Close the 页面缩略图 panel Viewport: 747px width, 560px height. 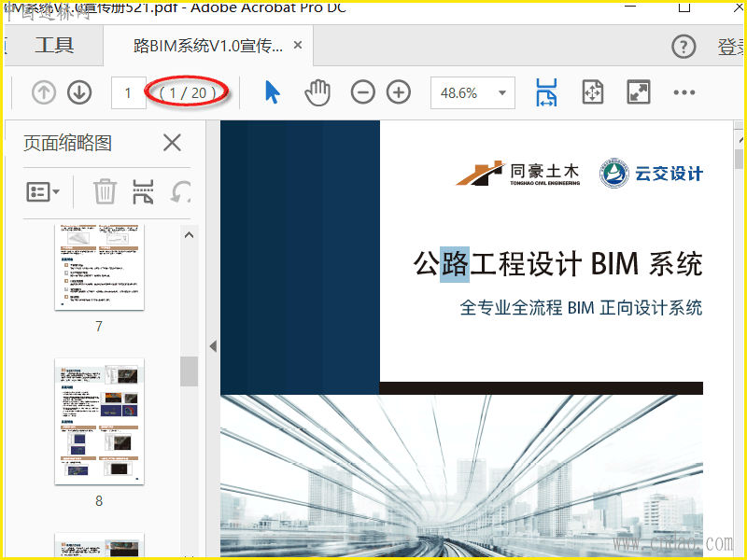(172, 143)
